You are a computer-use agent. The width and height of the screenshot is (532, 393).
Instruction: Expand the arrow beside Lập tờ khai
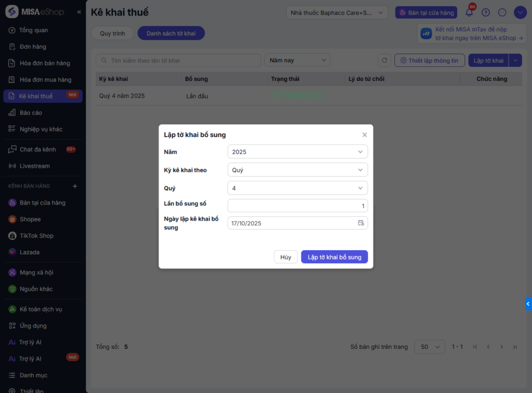[515, 60]
